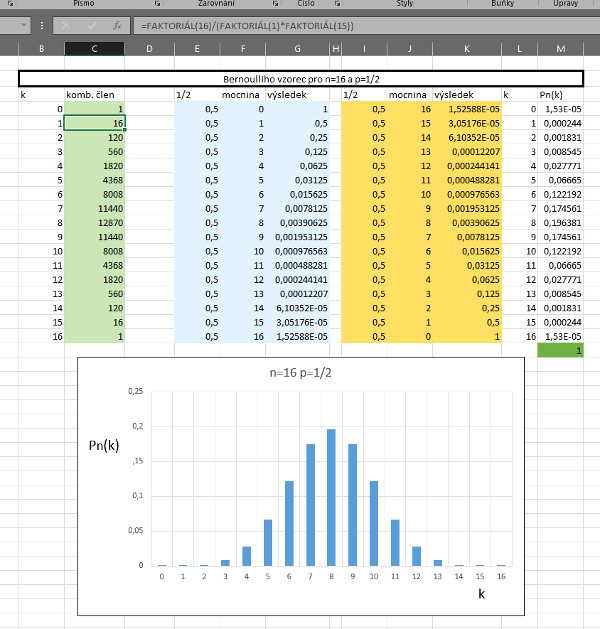Image resolution: width=600 pixels, height=629 pixels.
Task: Click the three-dot handle beside name box
Action: click(42, 26)
